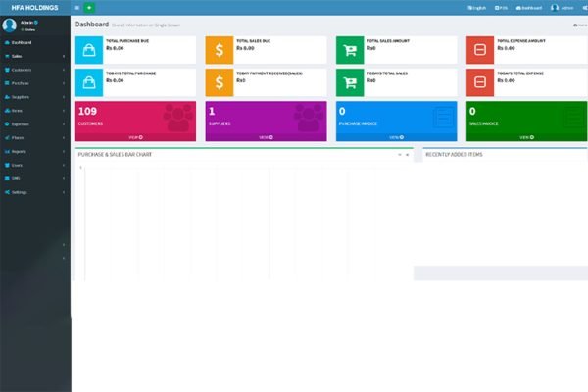Expand the Sales menu in sidebar

pos(34,57)
